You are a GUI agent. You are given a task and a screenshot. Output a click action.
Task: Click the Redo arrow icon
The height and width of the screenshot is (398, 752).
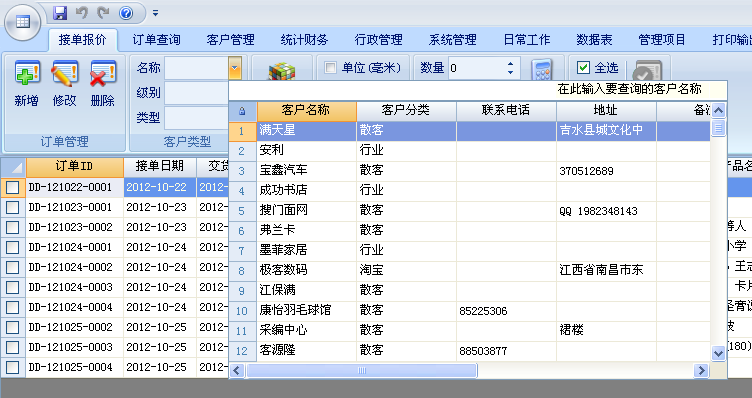104,13
